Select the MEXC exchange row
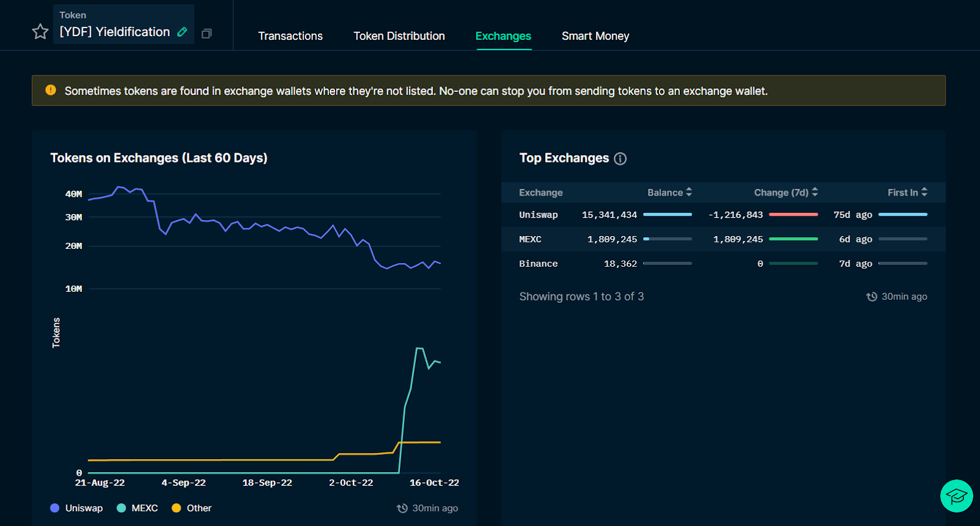The width and height of the screenshot is (980, 526). coord(723,239)
